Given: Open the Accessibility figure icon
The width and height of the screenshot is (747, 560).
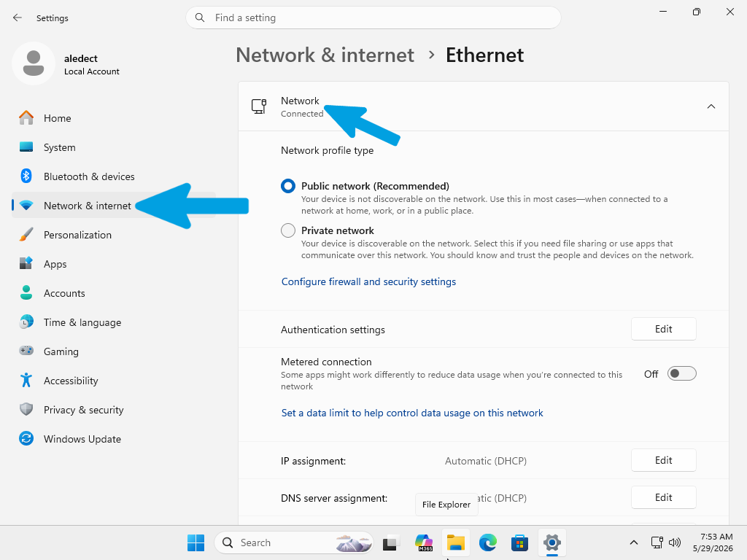Looking at the screenshot, I should pyautogui.click(x=26, y=380).
